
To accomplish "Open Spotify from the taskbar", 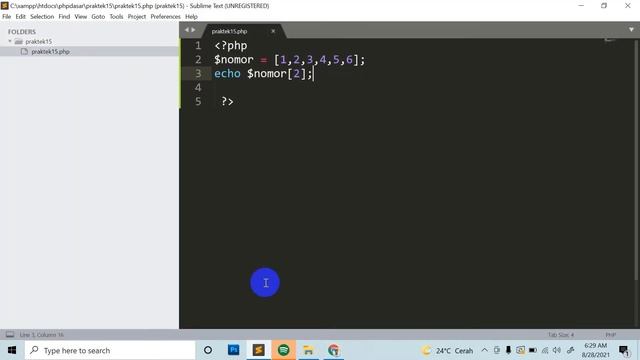I will click(284, 350).
